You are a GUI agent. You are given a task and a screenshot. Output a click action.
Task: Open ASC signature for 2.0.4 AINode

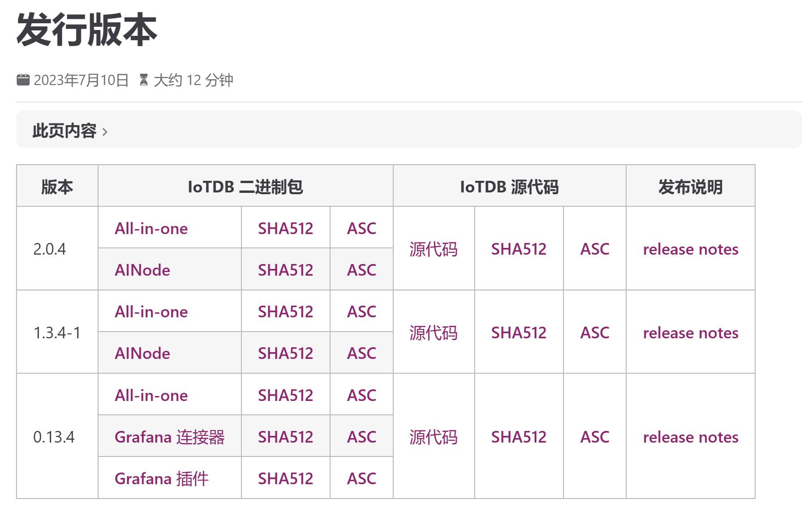(x=361, y=270)
